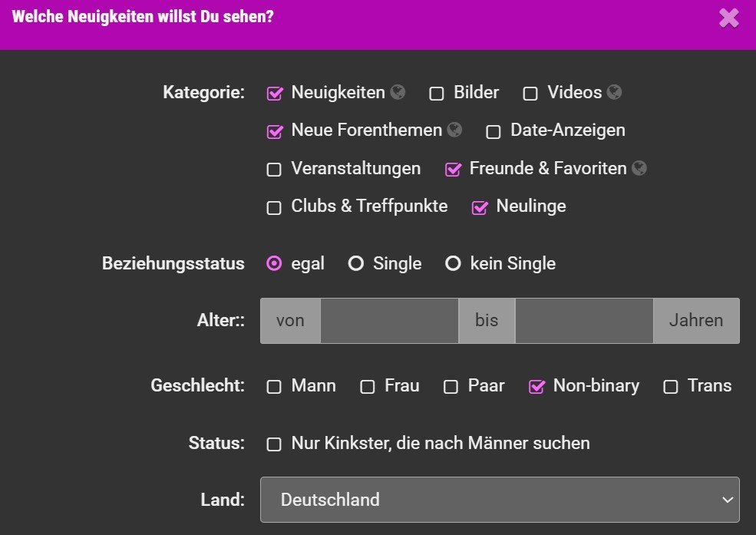Enable Date-Anzeigen category
Viewport: 756px width, 535px height.
pos(494,131)
